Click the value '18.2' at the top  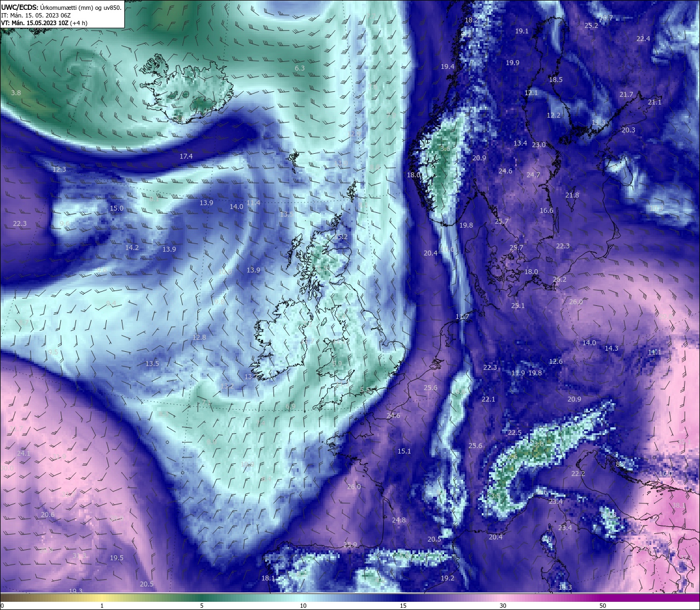tap(471, 20)
